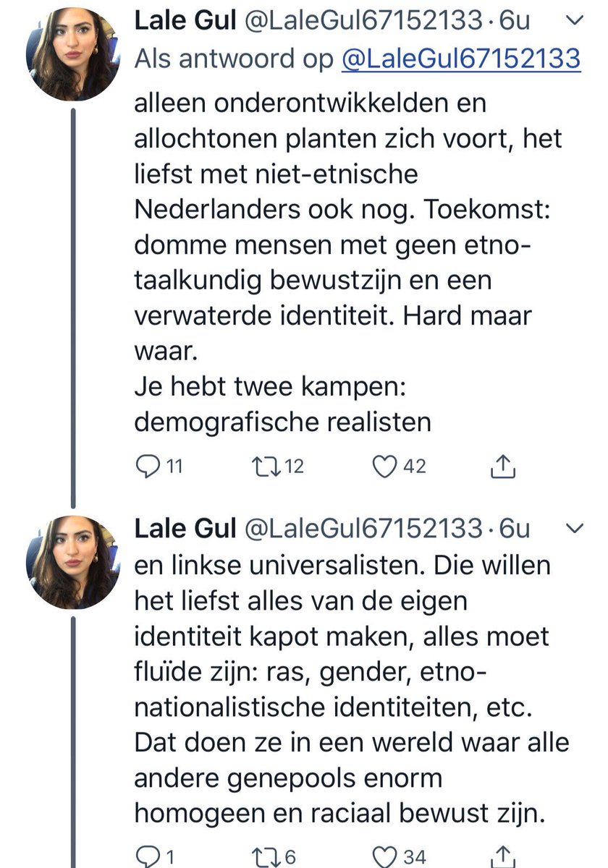Open the second tweet's profile picture
The height and width of the screenshot is (868, 608).
click(x=73, y=561)
